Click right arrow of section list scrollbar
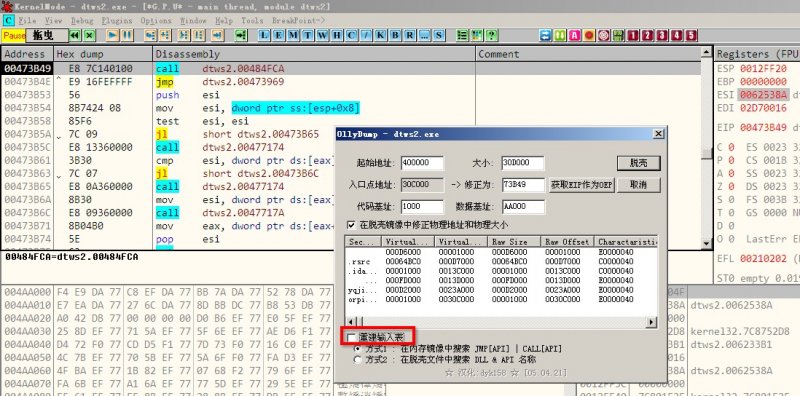 652,322
